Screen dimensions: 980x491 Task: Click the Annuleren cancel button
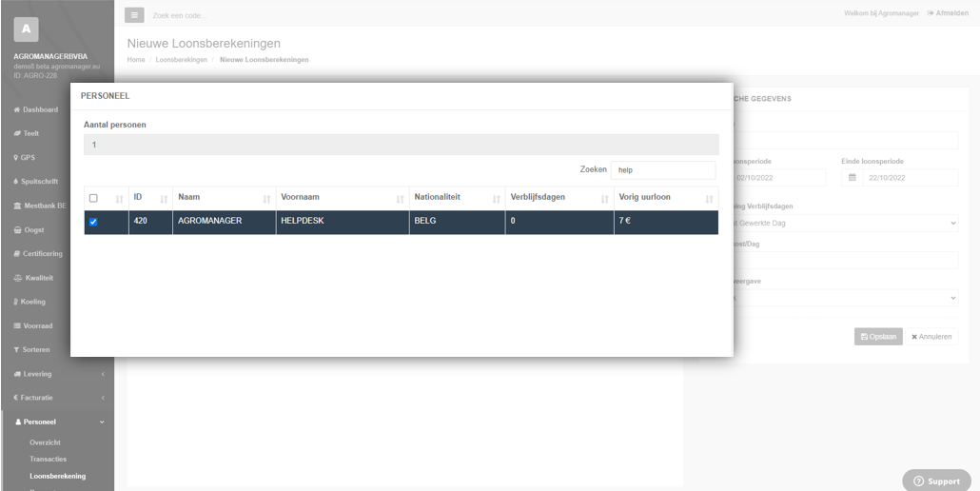click(x=931, y=337)
